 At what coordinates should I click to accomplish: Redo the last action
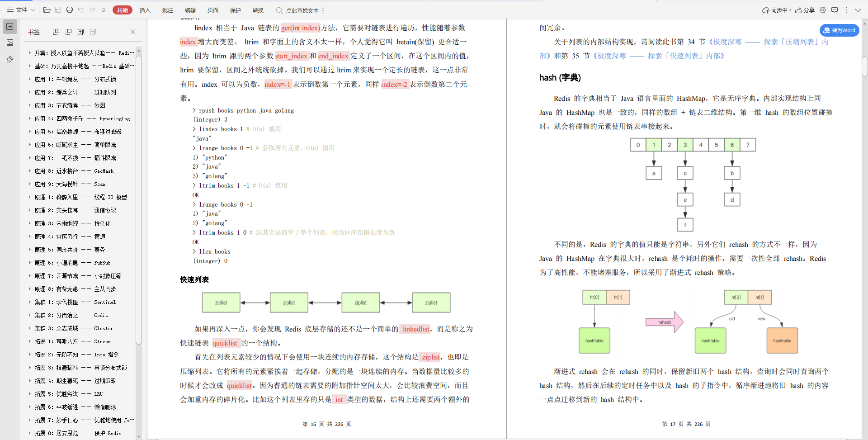click(93, 10)
